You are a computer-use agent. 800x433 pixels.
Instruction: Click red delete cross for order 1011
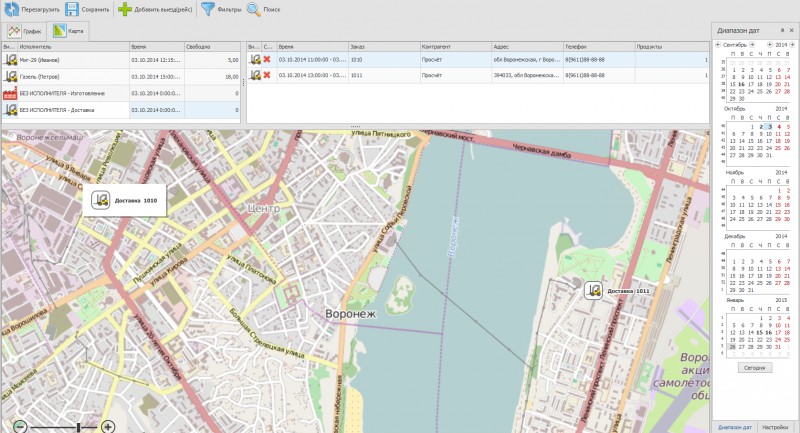tap(267, 75)
